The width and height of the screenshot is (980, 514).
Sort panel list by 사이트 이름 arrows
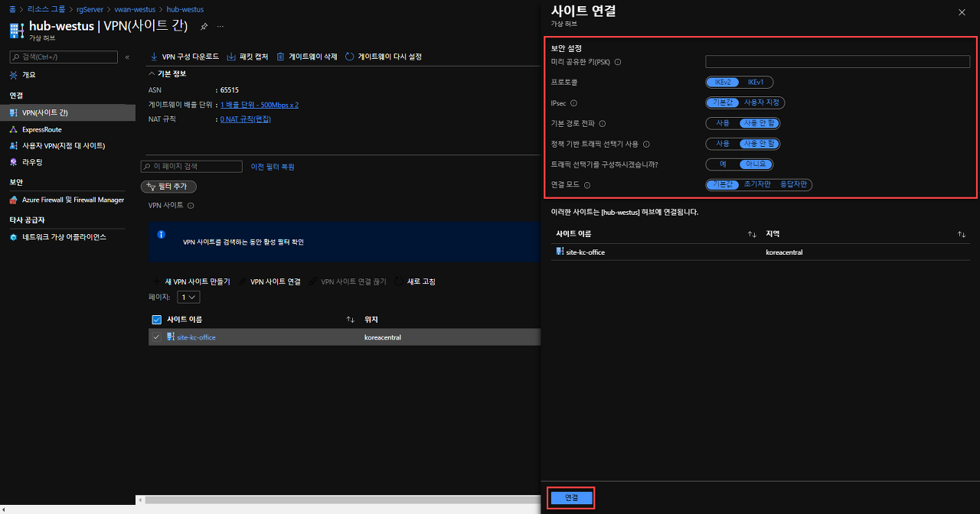(752, 234)
